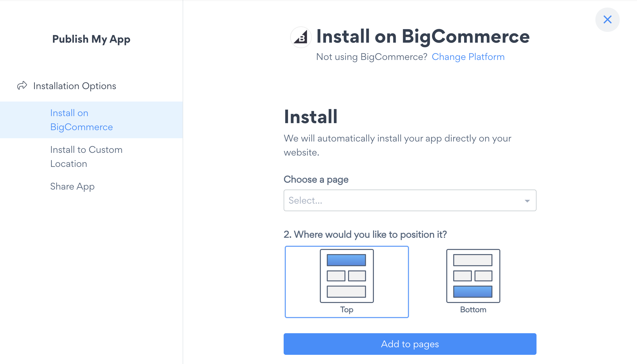Click the Installation Options share arrow icon
The width and height of the screenshot is (637, 364).
[22, 86]
